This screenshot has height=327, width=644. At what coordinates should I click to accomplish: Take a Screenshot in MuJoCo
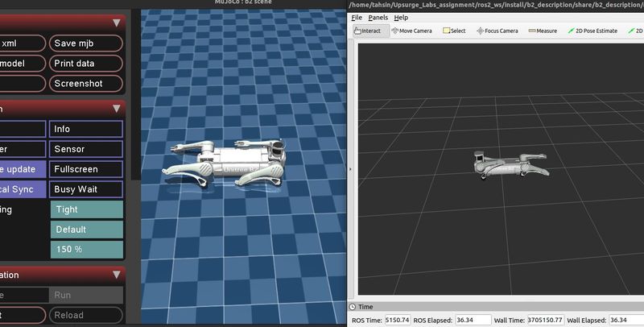[x=86, y=84]
